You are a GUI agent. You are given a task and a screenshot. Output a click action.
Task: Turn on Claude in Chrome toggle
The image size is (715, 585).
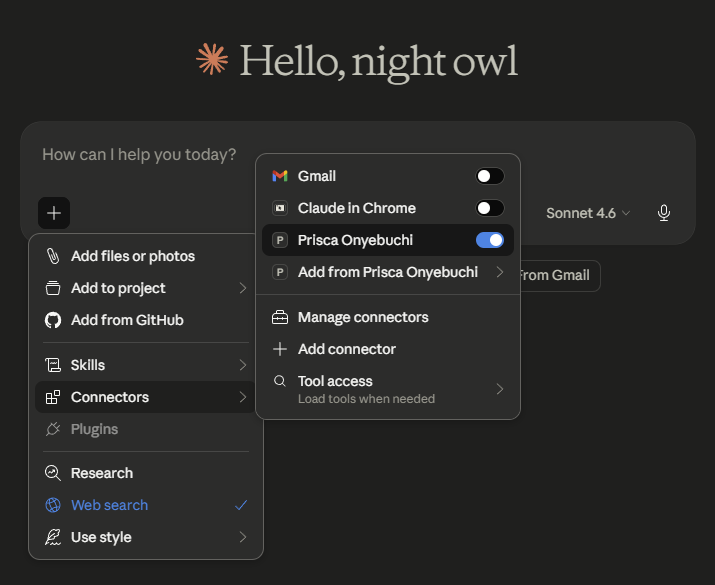[490, 208]
